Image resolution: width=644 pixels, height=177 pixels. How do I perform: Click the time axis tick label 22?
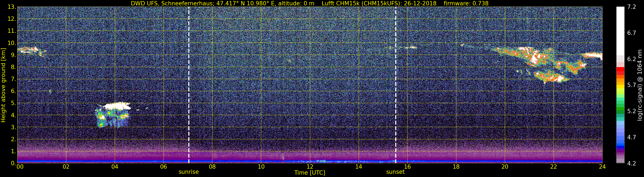554,167
